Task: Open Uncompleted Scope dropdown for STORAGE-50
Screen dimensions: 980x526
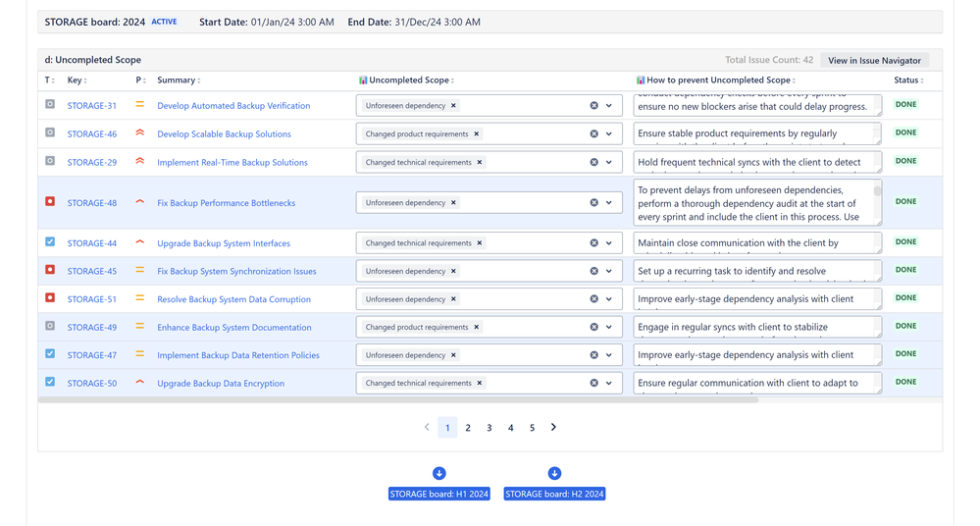Action: click(x=609, y=383)
